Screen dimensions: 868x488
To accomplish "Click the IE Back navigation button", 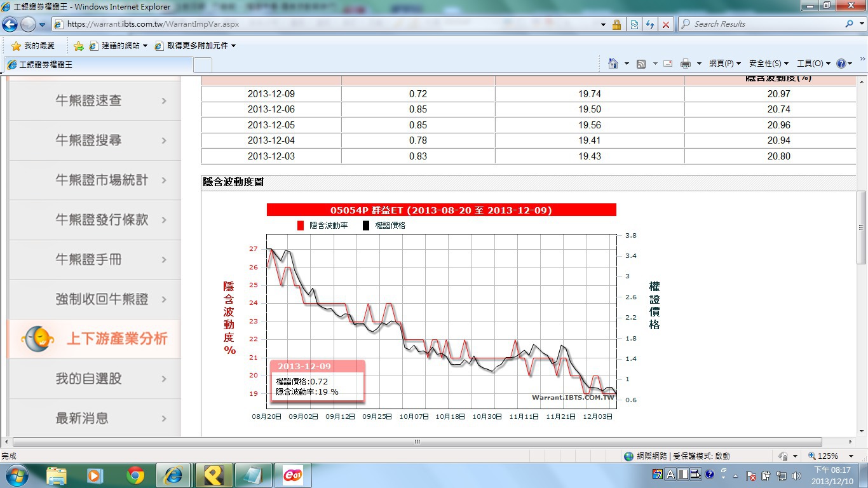I will click(10, 24).
